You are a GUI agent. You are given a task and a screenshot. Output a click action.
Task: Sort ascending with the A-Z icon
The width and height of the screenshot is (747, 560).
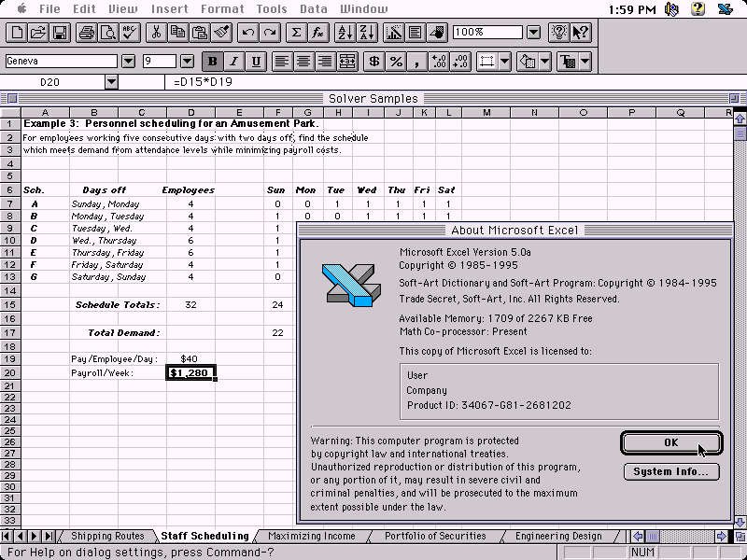coord(345,33)
